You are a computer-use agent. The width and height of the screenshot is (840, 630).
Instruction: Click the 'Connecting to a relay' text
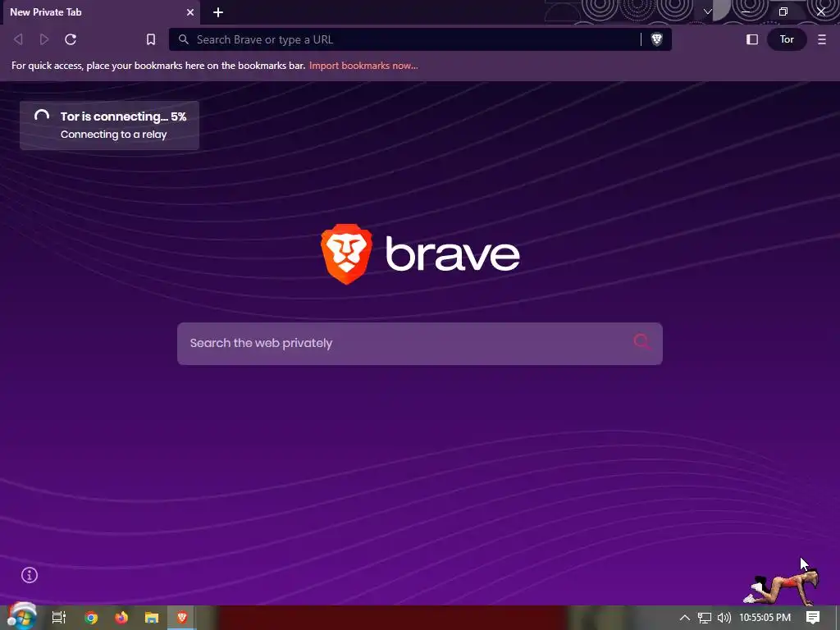(113, 135)
